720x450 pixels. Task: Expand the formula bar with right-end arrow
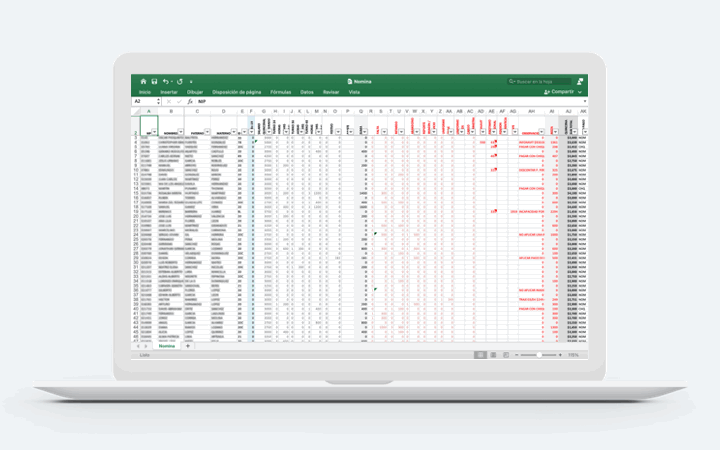tap(585, 101)
